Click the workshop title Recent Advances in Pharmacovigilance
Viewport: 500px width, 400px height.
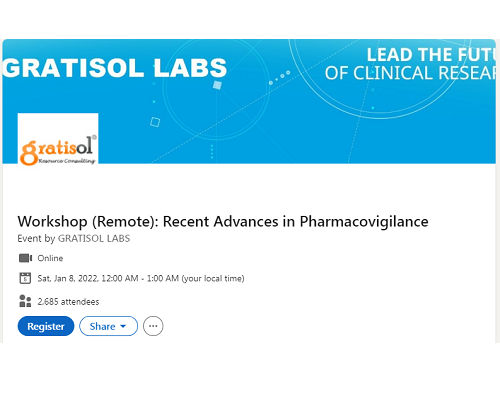click(x=223, y=222)
